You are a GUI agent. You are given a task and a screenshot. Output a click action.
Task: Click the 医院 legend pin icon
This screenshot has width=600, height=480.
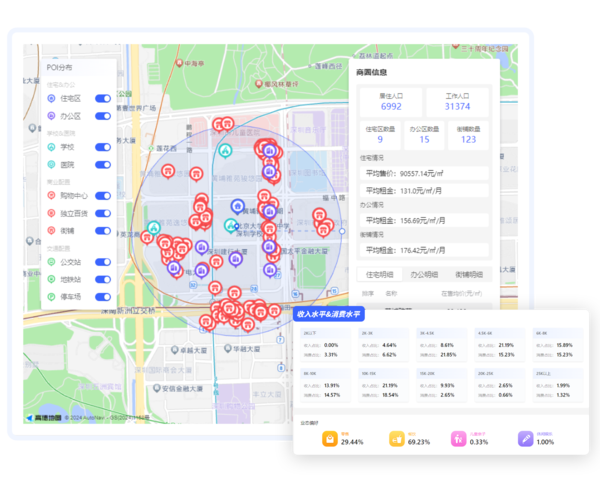pyautogui.click(x=51, y=165)
